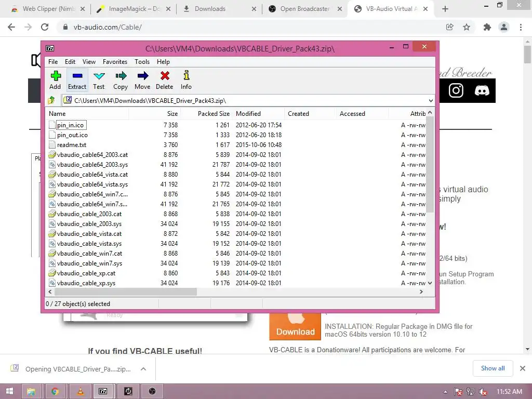The image size is (532, 399).
Task: Open the Help menu
Action: pyautogui.click(x=163, y=62)
